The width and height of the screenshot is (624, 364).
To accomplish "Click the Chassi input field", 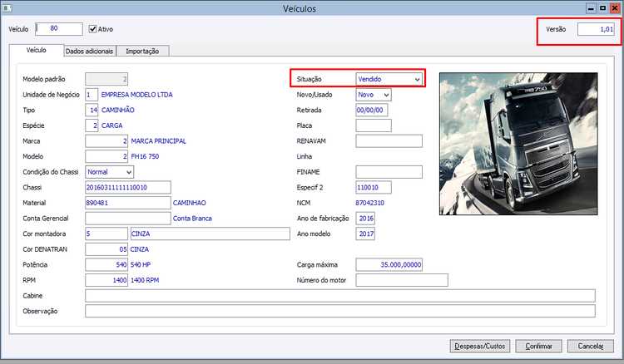I will 128,187.
